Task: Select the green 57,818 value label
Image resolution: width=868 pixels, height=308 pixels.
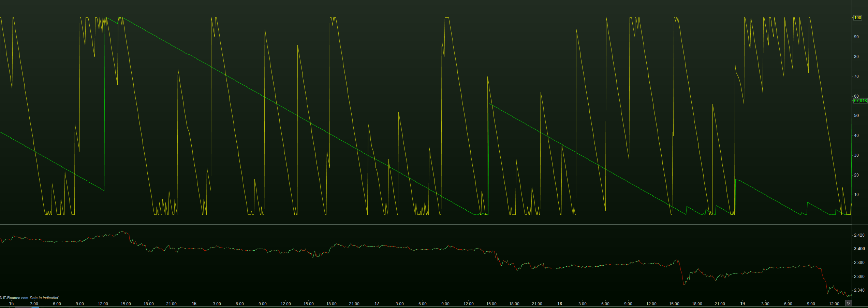Action: [x=860, y=101]
